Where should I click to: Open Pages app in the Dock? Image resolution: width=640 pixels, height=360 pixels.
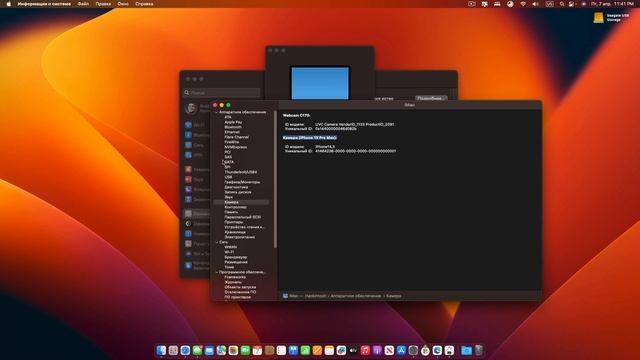click(x=317, y=350)
